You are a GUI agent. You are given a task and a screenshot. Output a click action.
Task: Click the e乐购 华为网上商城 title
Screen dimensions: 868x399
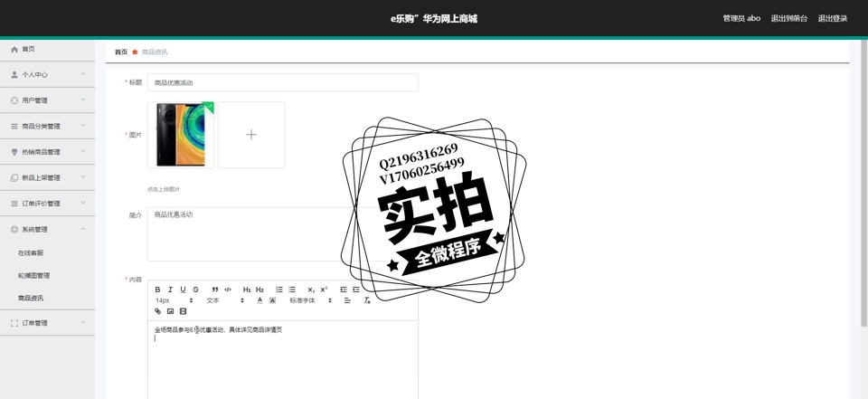pyautogui.click(x=433, y=18)
